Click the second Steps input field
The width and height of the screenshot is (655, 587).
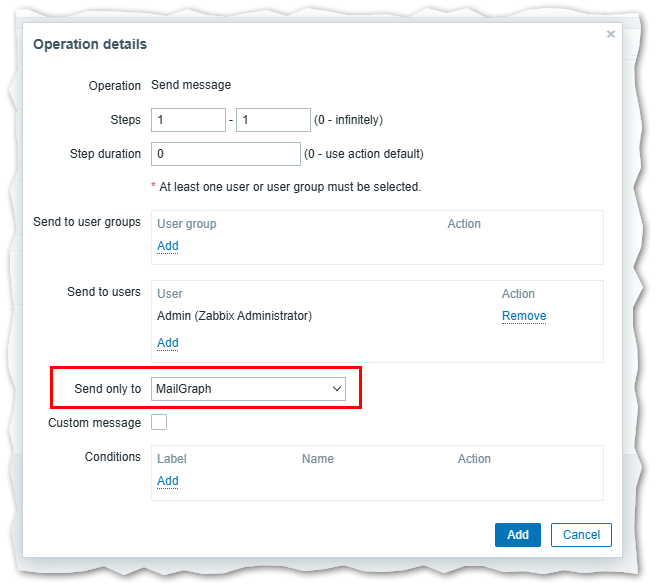pos(273,120)
